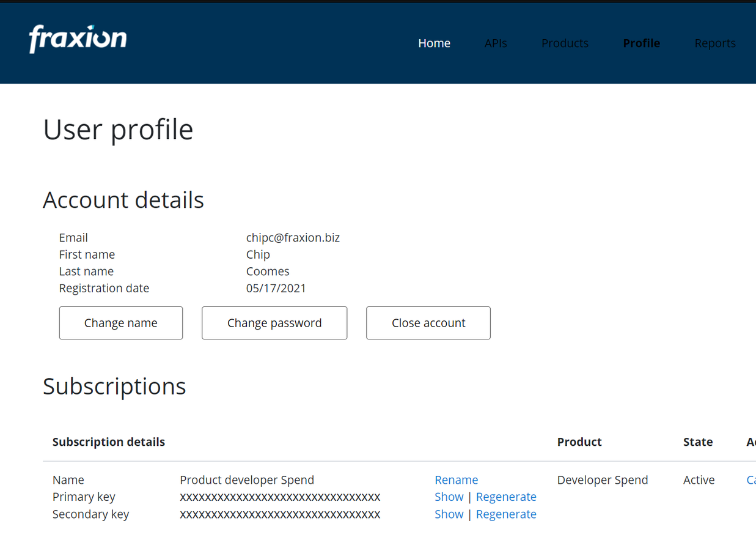Screen dimensions: 756x540
Task: Click the masked Primary key text
Action: pyautogui.click(x=280, y=497)
